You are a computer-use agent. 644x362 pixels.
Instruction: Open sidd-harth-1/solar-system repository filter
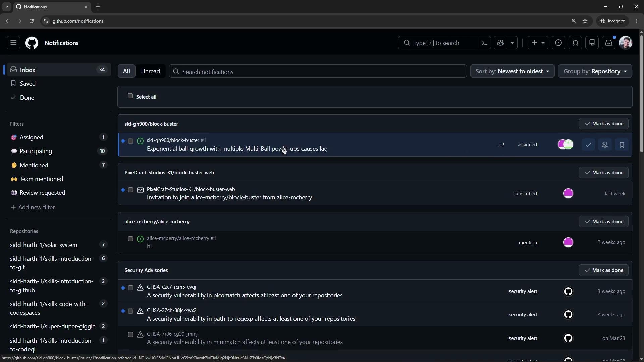pyautogui.click(x=59, y=245)
